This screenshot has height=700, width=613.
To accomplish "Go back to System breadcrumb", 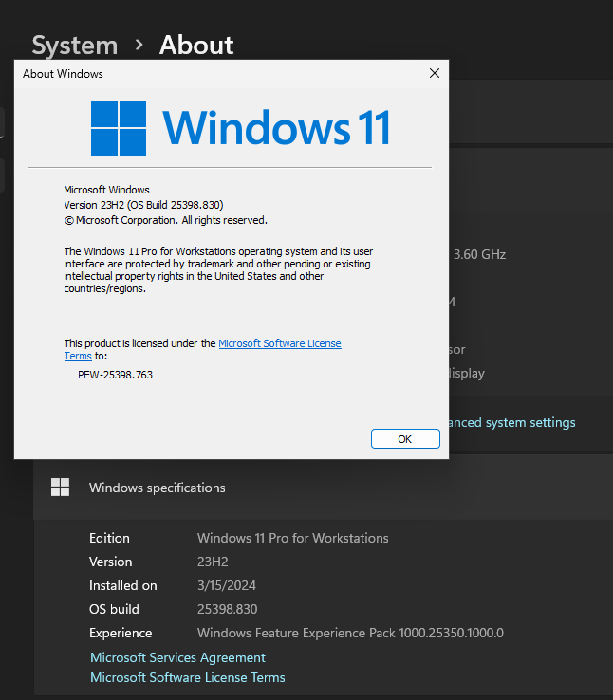I will click(75, 46).
